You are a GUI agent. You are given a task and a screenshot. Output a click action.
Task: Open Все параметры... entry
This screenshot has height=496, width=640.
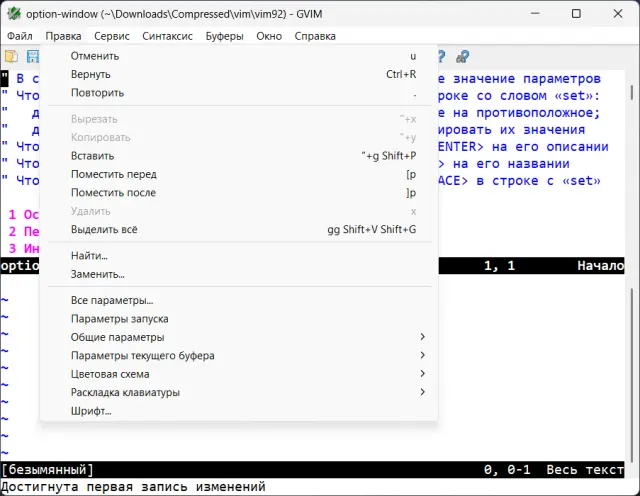pos(240,300)
